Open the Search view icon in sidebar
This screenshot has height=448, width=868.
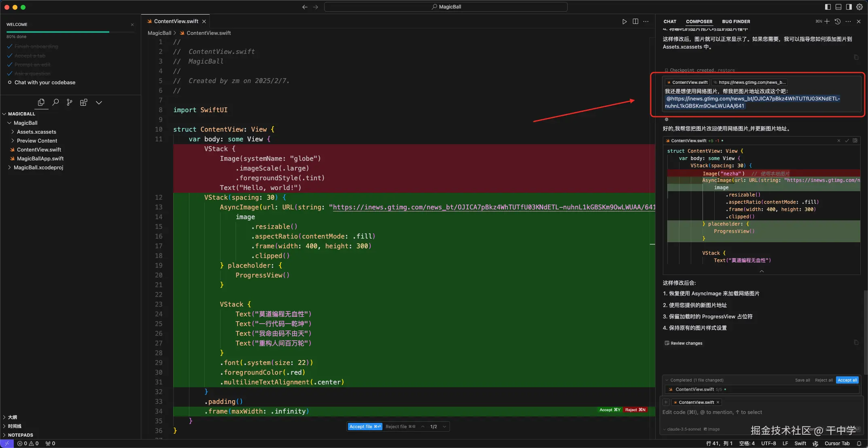[55, 102]
